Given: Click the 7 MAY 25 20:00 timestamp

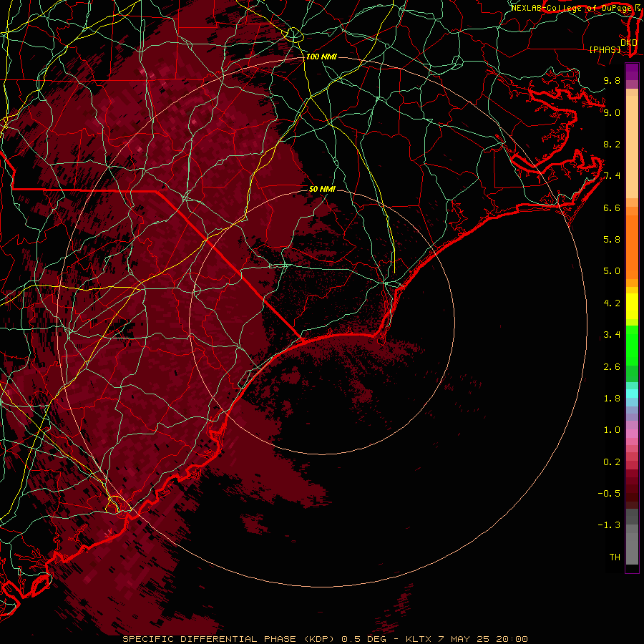Looking at the screenshot, I should [483, 639].
